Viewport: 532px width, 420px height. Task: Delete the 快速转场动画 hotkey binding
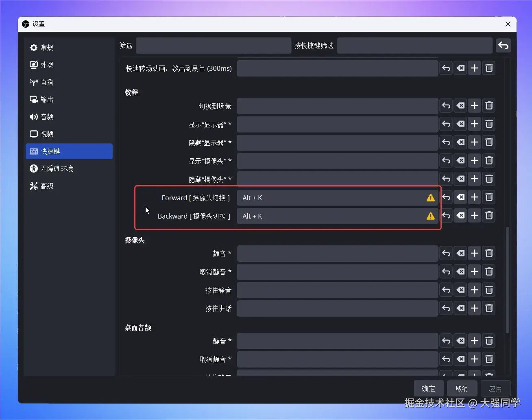pos(488,68)
